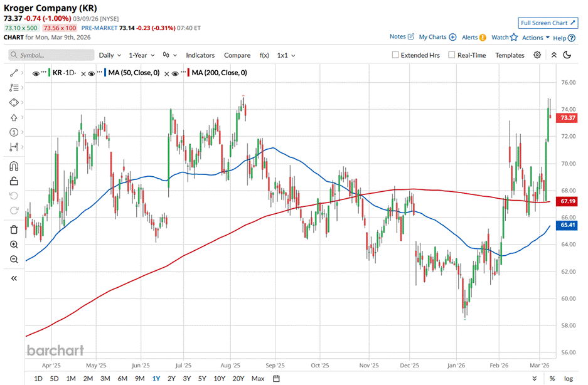Remove the MA 200 indicator
Image resolution: width=588 pixels, height=385 pixels.
pos(166,74)
